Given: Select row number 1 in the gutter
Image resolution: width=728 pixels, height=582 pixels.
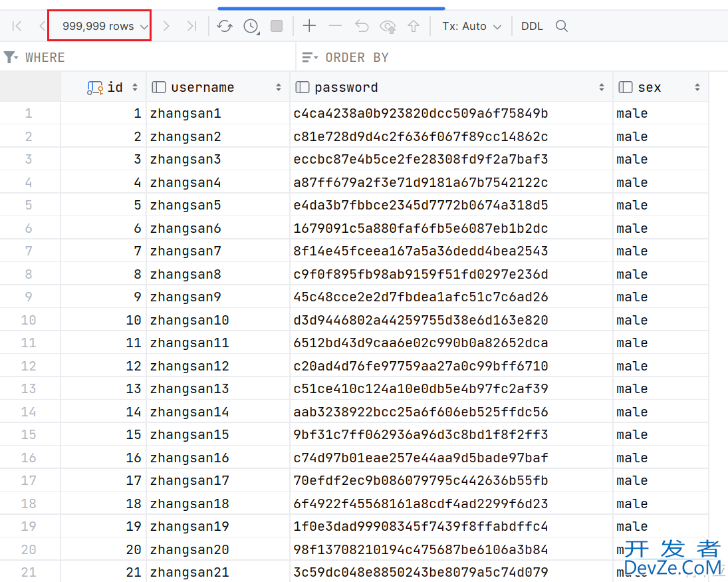Looking at the screenshot, I should pyautogui.click(x=29, y=113).
